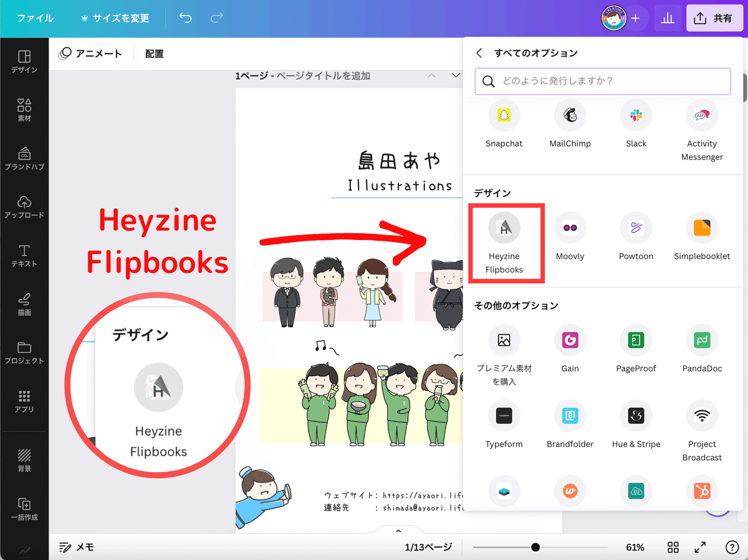Open the アップロード sidebar panel
The image size is (748, 560).
point(24,208)
